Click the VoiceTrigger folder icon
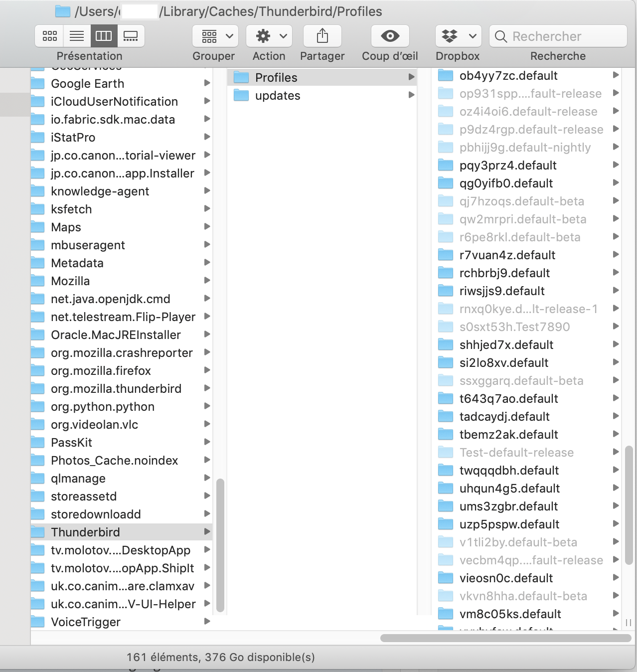The width and height of the screenshot is (637, 672). tap(38, 622)
